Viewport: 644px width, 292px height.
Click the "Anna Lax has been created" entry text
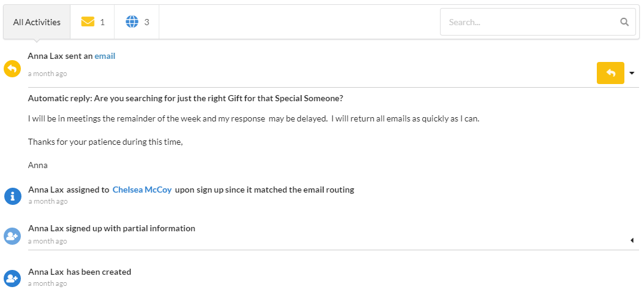coord(80,272)
